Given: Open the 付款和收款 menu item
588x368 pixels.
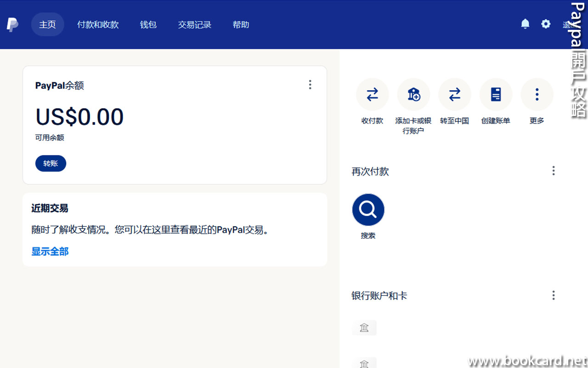Looking at the screenshot, I should pyautogui.click(x=98, y=24).
